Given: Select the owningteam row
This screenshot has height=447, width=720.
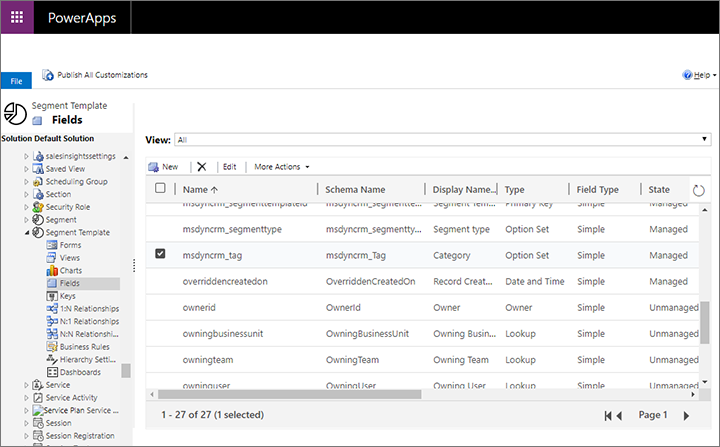Looking at the screenshot, I should point(422,360).
